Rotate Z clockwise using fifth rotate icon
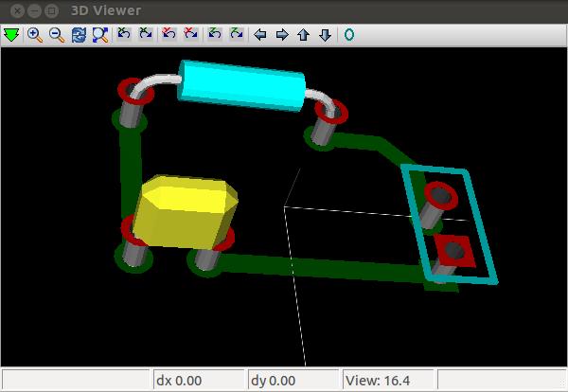The height and width of the screenshot is (392, 568). coord(215,35)
